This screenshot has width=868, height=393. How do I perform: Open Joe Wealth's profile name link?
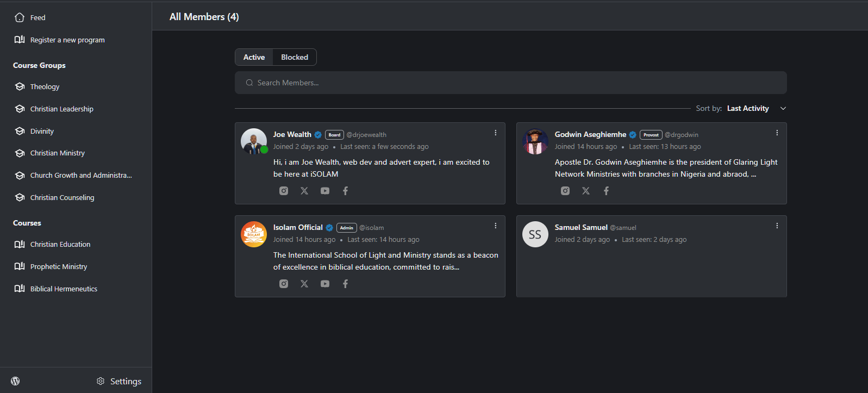pyautogui.click(x=292, y=134)
